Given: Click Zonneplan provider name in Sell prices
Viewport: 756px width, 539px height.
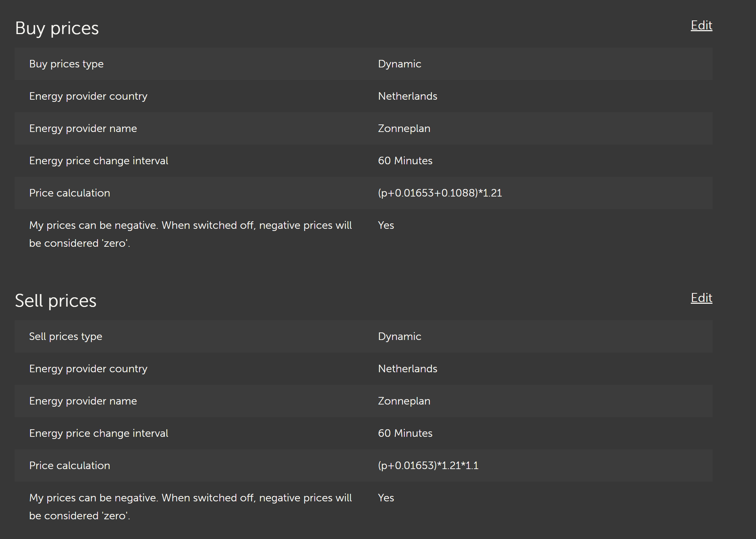Looking at the screenshot, I should 404,401.
